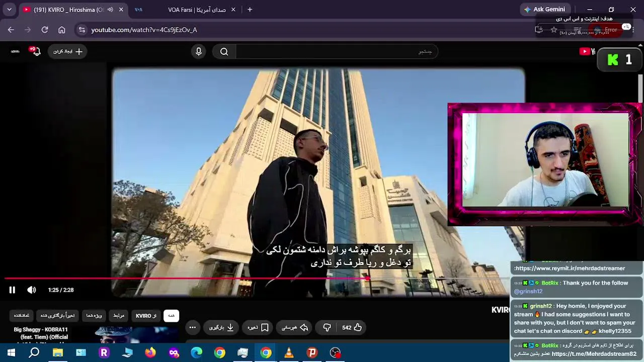Open the ایجاد کردن create button
This screenshot has width=644, height=362.
coord(68,51)
